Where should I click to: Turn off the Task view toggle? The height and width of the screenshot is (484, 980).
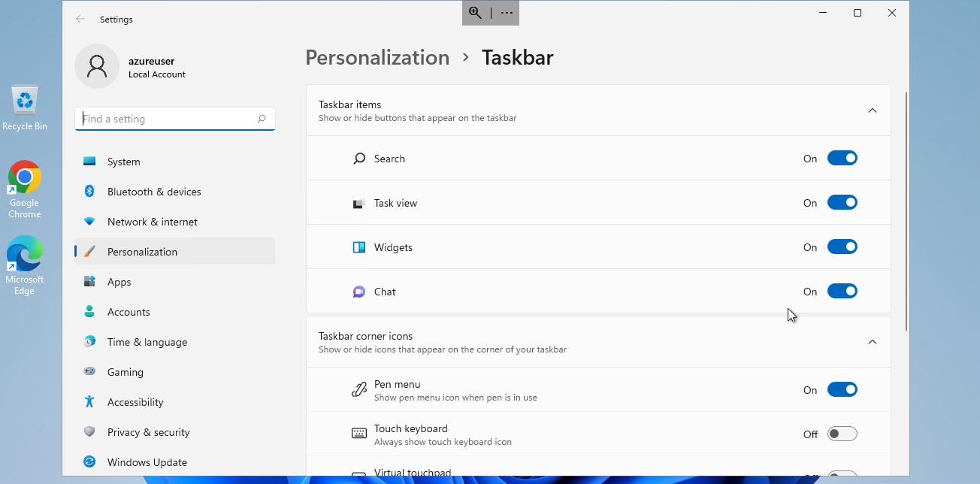(x=842, y=202)
